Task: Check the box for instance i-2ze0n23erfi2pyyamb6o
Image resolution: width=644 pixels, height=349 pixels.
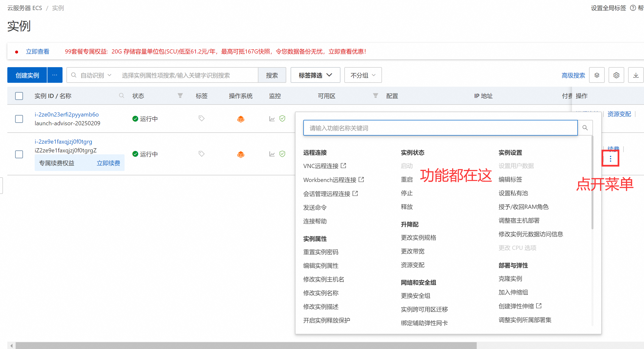Action: (x=19, y=119)
